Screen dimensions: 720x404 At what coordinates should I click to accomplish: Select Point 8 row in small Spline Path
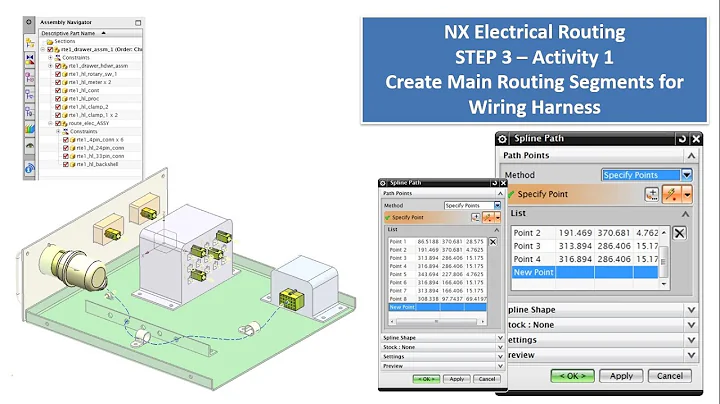pos(437,299)
